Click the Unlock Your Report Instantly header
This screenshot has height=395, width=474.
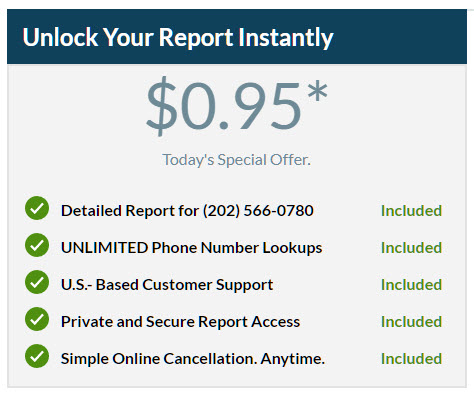click(178, 37)
